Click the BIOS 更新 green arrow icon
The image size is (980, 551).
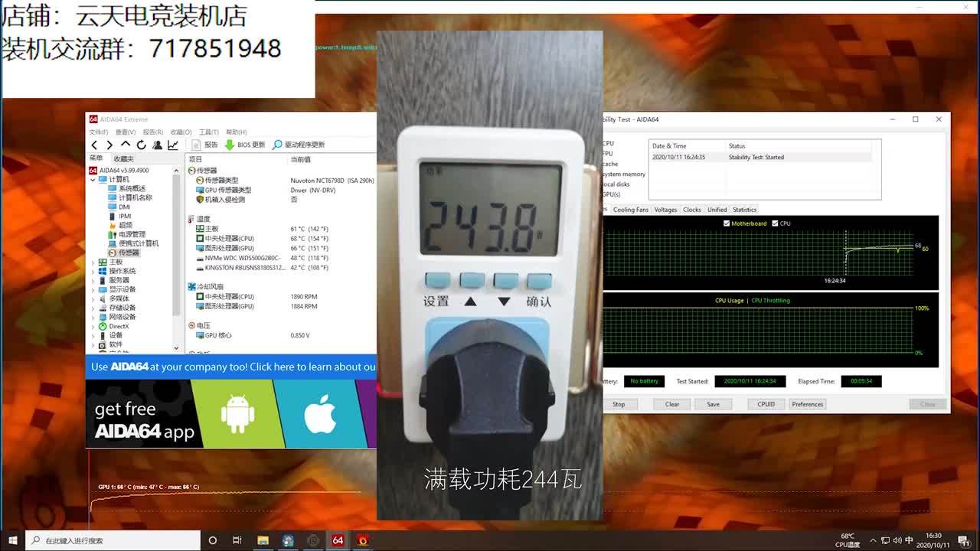pyautogui.click(x=230, y=145)
